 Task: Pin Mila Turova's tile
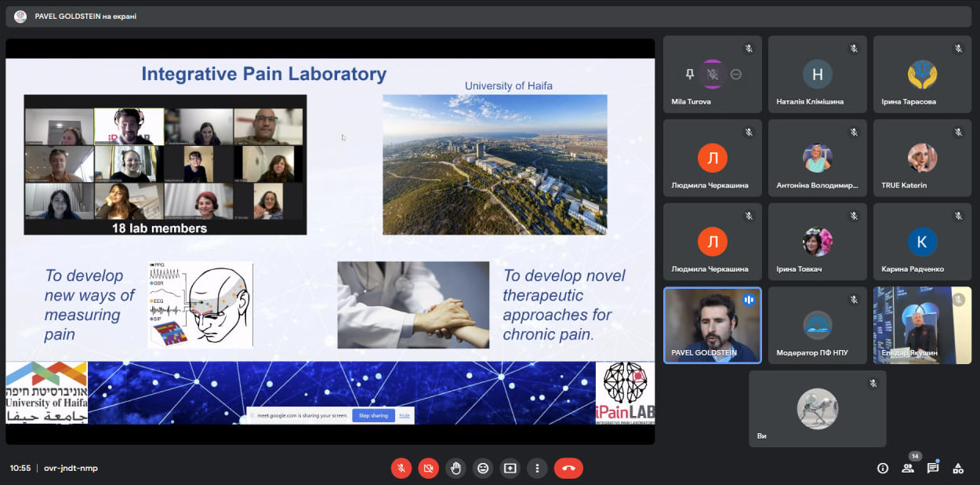pos(690,75)
